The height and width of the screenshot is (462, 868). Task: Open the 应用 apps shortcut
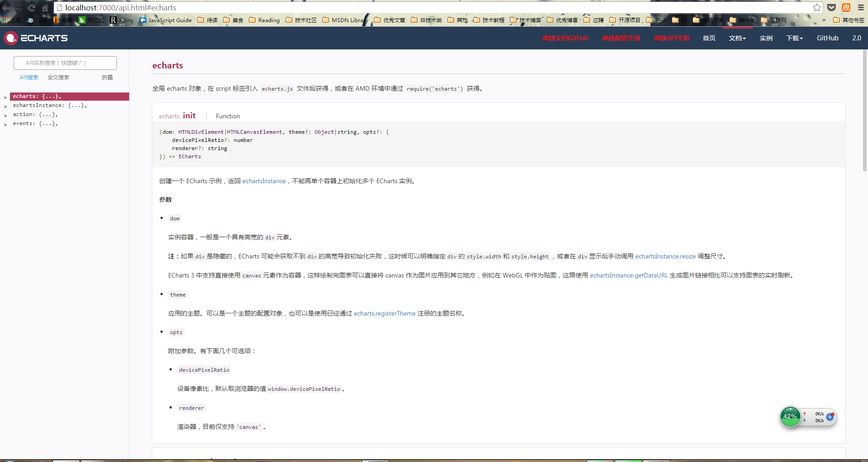[x=11, y=20]
